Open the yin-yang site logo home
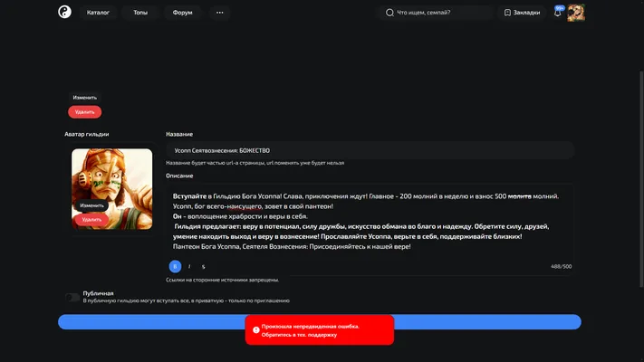 pos(64,12)
